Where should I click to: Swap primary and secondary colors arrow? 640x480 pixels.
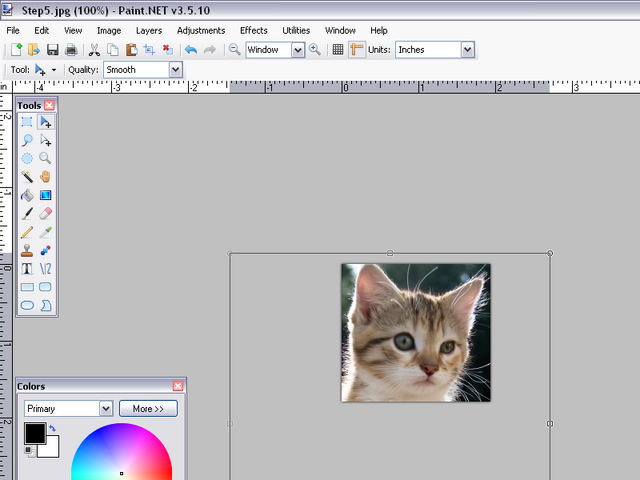coord(52,428)
